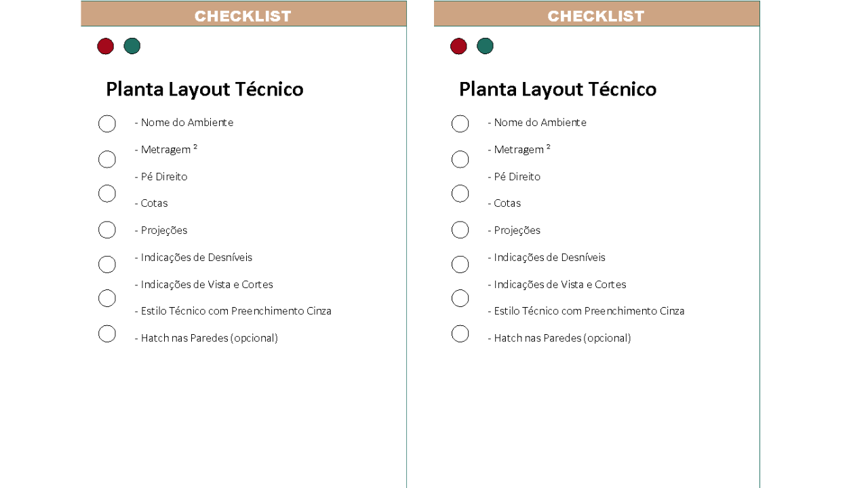Check the circle beside left 'Nome do Ambiente'

[107, 124]
